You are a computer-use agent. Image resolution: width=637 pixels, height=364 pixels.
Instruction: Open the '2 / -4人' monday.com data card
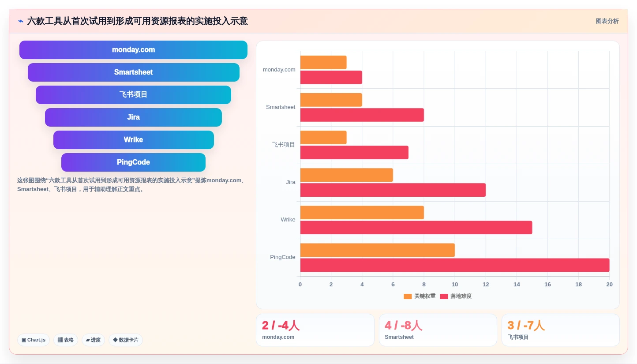[315, 330]
